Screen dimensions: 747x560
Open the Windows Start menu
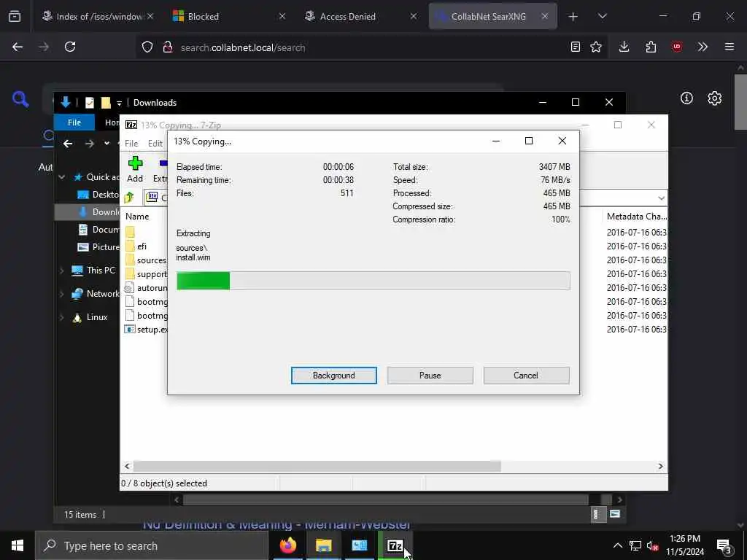[18, 545]
